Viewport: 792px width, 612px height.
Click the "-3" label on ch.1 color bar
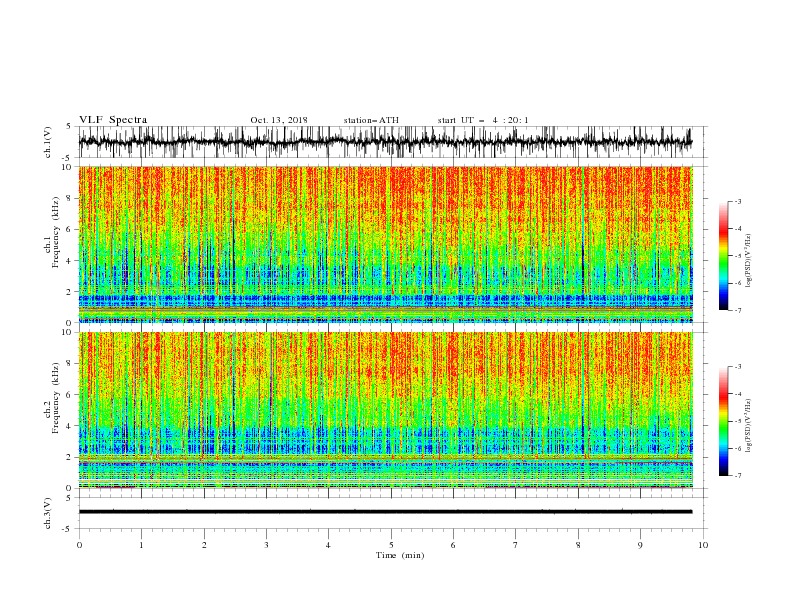(738, 201)
